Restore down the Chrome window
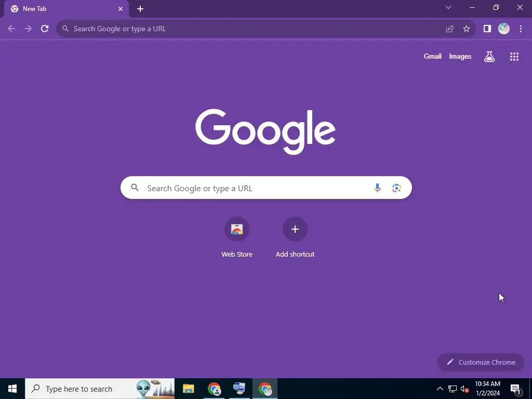The image size is (532, 399). tap(496, 7)
